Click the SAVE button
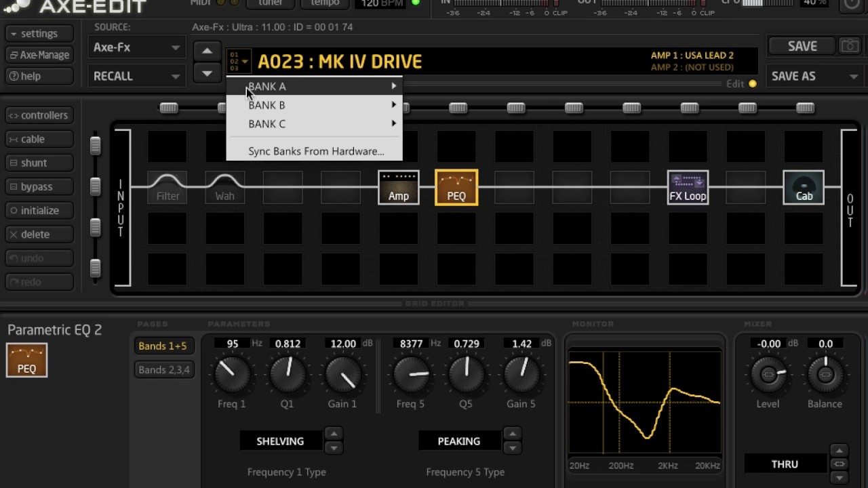Image resolution: width=868 pixels, height=488 pixels. coord(802,46)
